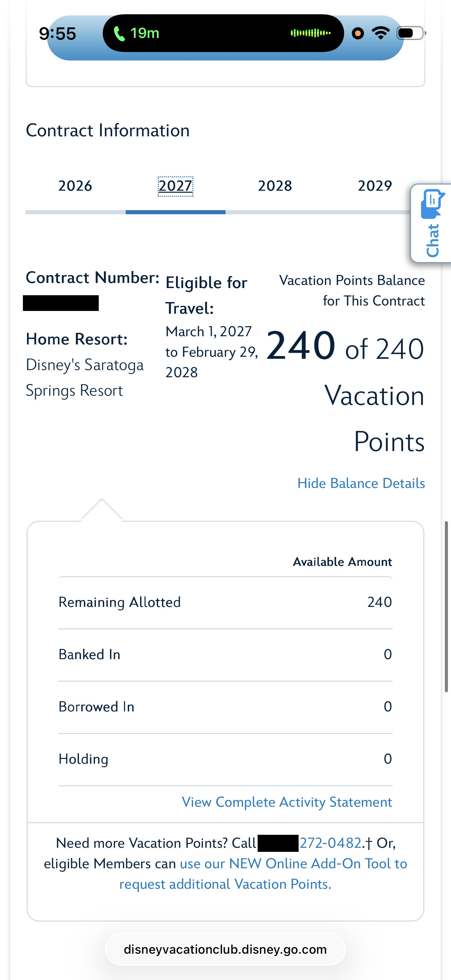Switch to the 2029 tab
The image size is (451, 980).
pos(374,186)
